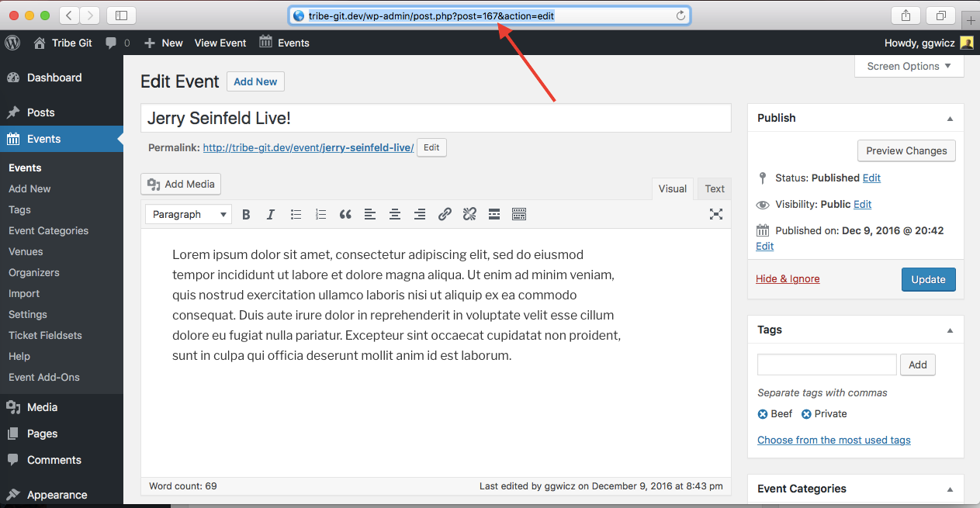Click the Safari address bar
This screenshot has height=508, width=980.
490,16
